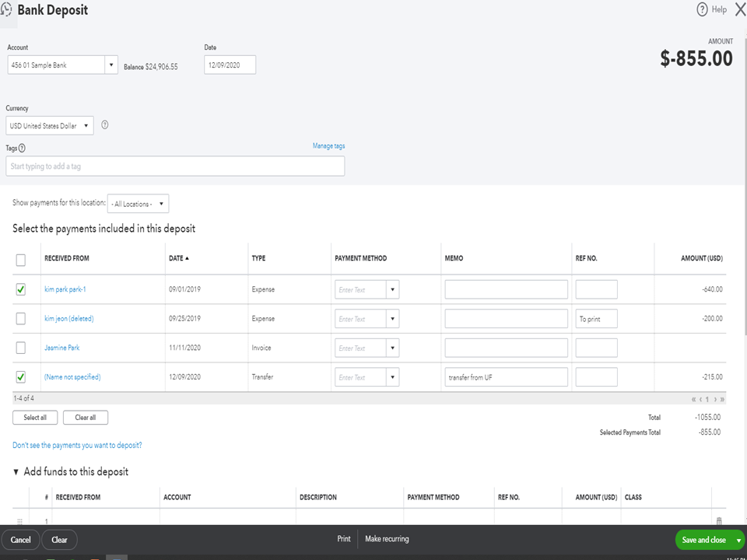Expand the All Locations dropdown
The image size is (747, 560).
pyautogui.click(x=138, y=204)
